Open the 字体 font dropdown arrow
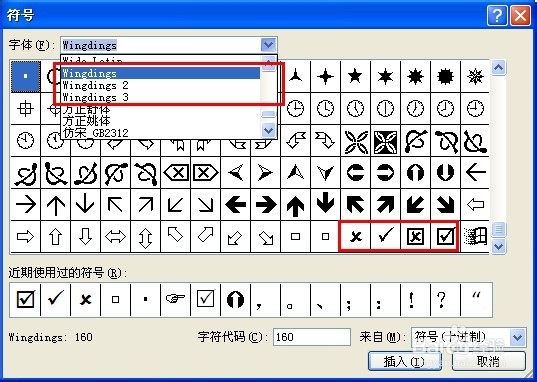 pos(268,45)
